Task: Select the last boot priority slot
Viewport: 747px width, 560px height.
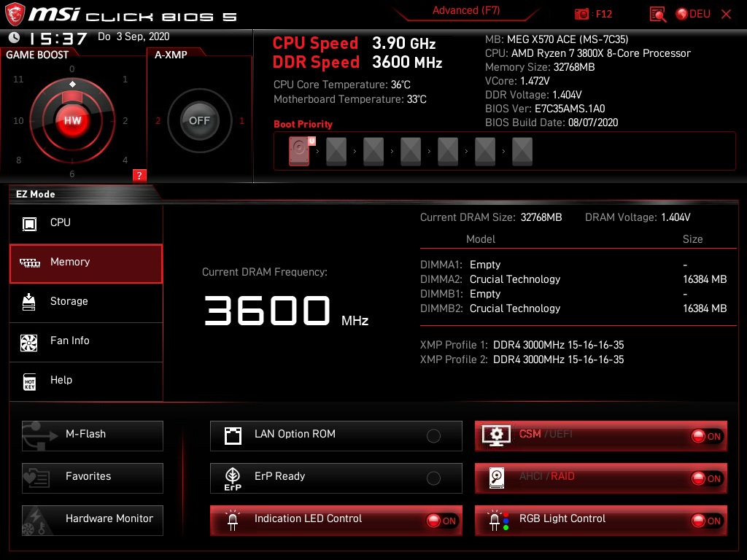Action: pyautogui.click(x=522, y=151)
